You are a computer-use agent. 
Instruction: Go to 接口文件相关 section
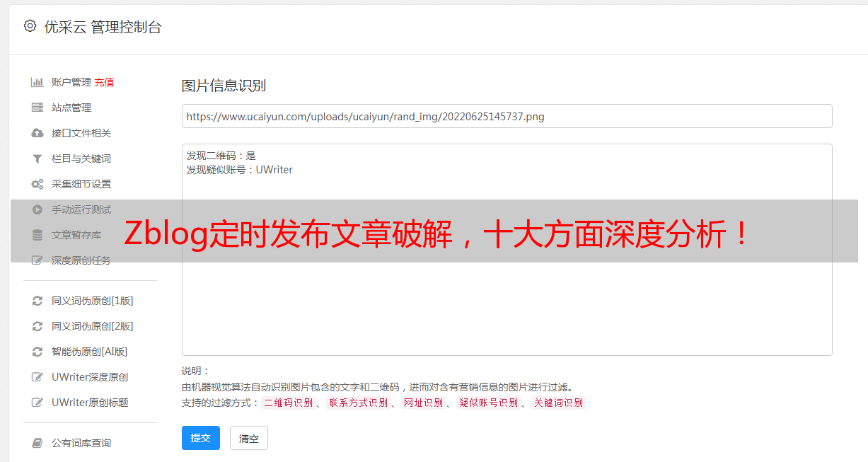(x=81, y=133)
